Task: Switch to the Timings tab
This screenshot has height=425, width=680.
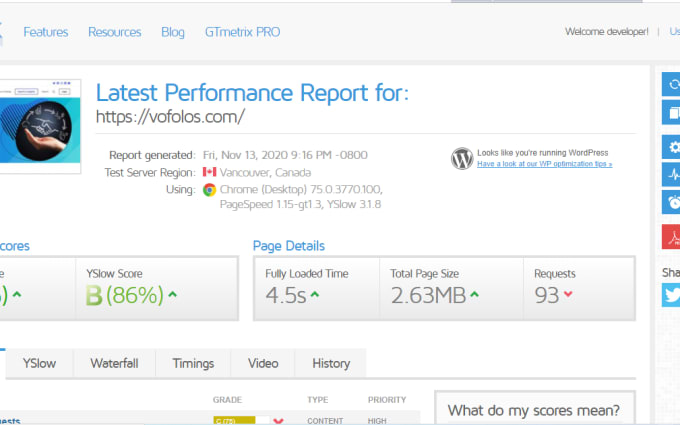Action: [193, 363]
